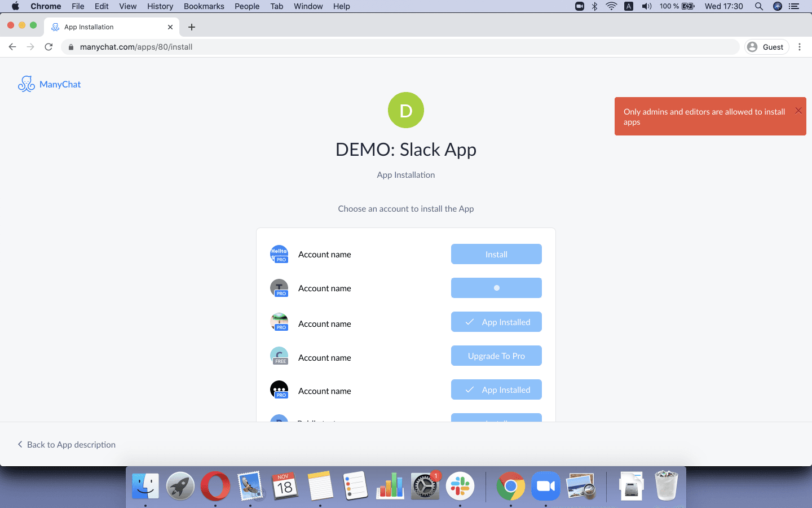Click the FREE account avatar
The width and height of the screenshot is (812, 508).
click(279, 356)
